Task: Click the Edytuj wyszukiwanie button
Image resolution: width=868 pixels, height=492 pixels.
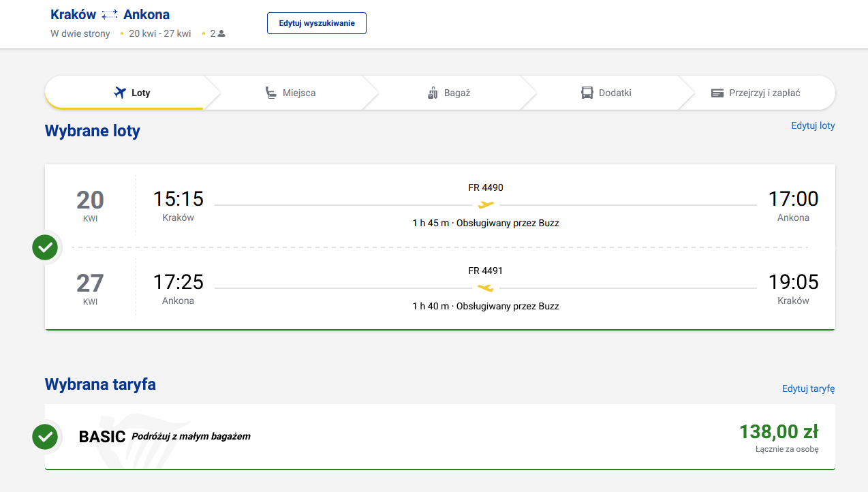Action: tap(317, 23)
